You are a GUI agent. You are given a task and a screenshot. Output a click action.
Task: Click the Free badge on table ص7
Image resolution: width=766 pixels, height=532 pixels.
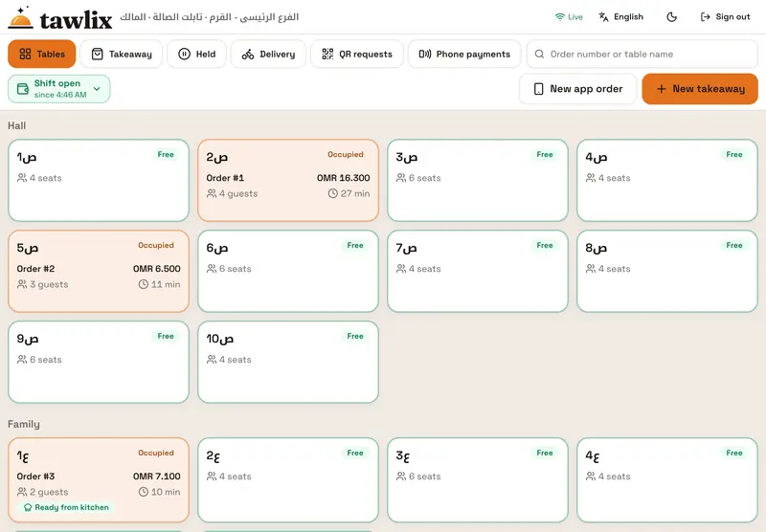coord(545,245)
